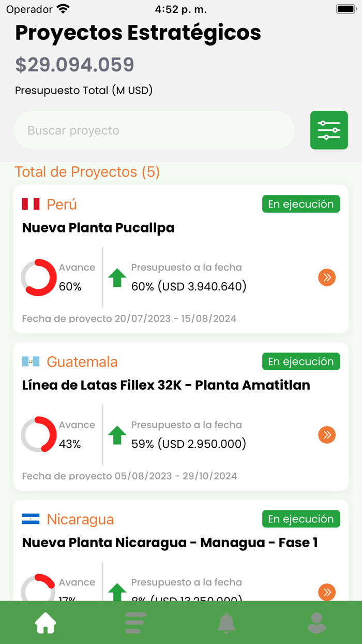The height and width of the screenshot is (644, 362).
Task: Click the Total de Proyectos heading
Action: click(87, 172)
